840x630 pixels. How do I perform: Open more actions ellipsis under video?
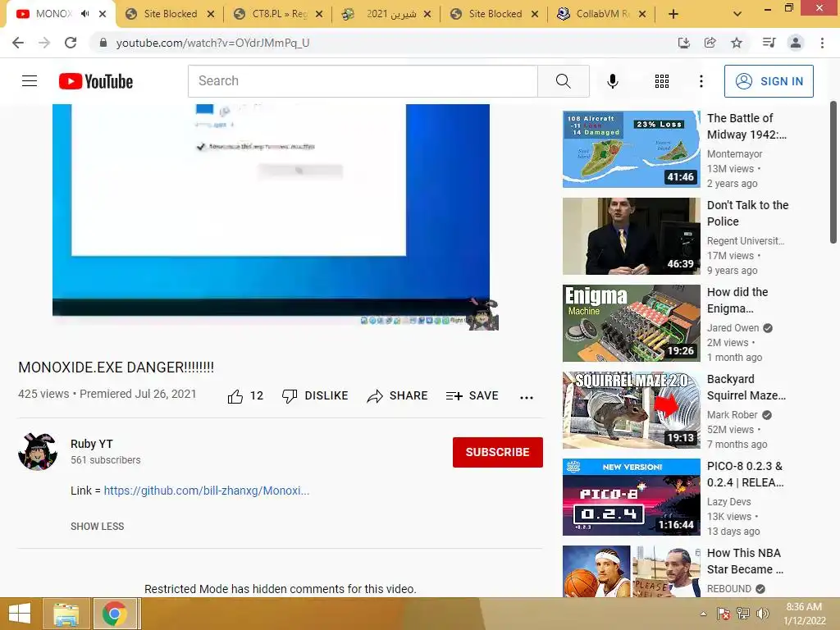527,397
